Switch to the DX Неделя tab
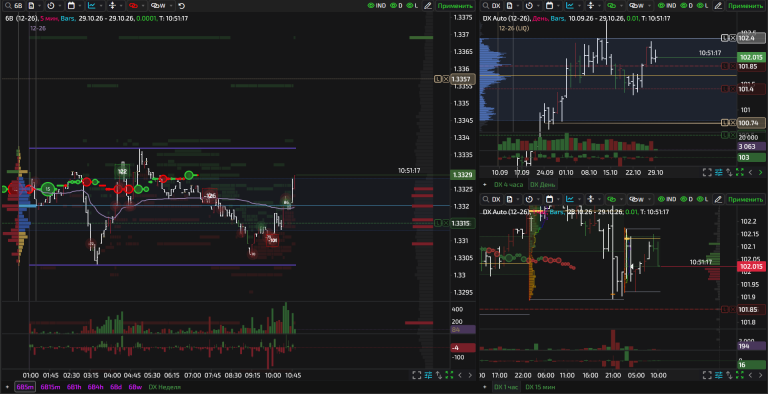768x394 pixels. point(165,387)
